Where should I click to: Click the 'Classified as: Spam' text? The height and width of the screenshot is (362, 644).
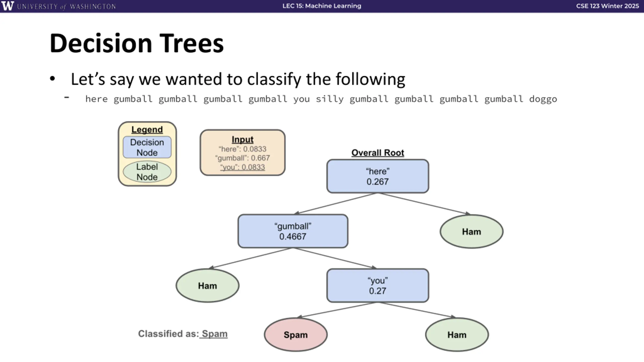183,334
